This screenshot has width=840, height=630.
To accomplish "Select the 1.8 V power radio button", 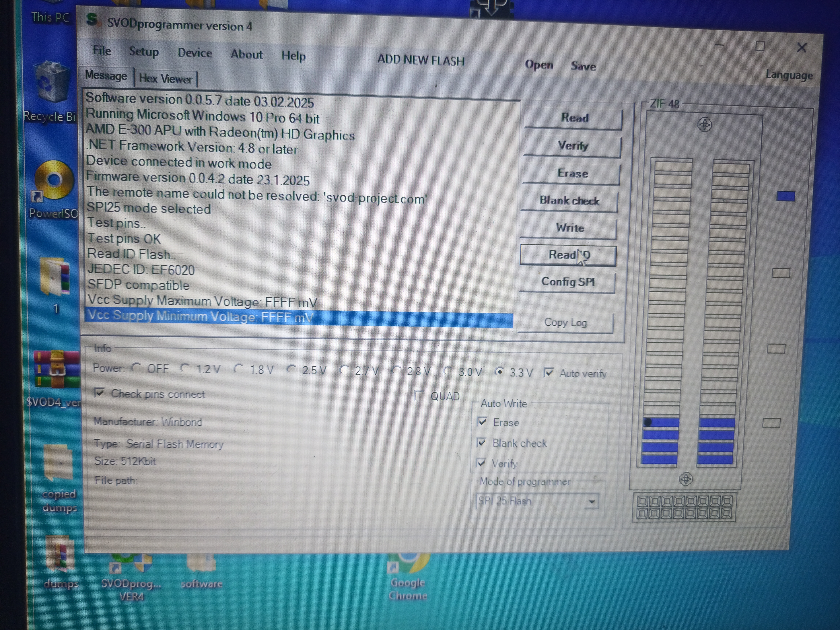I will pos(238,368).
